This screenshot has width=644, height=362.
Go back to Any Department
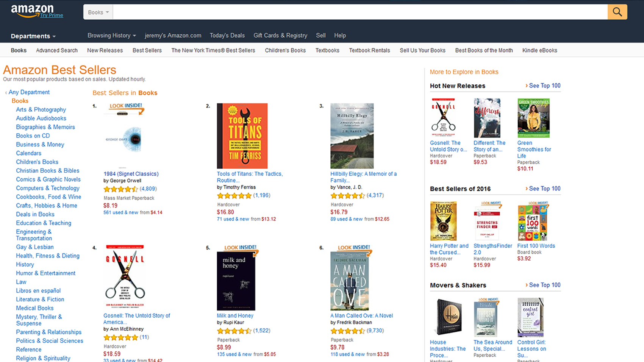[29, 92]
